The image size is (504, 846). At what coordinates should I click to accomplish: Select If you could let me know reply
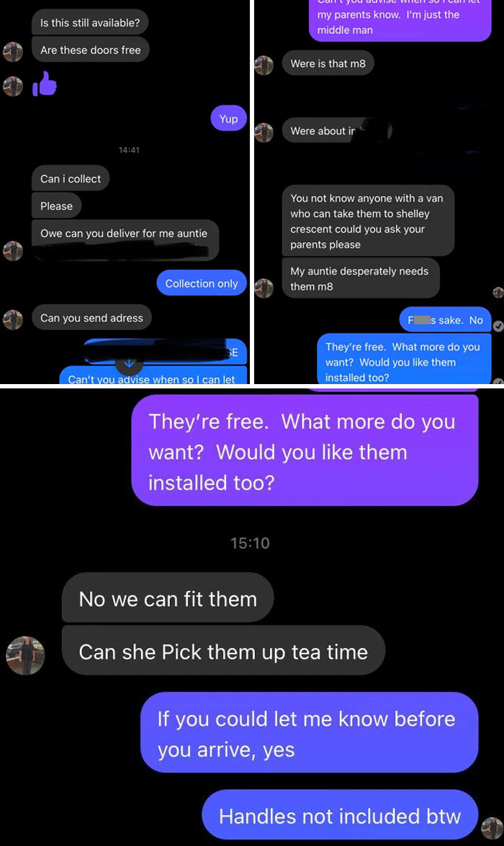(x=310, y=734)
